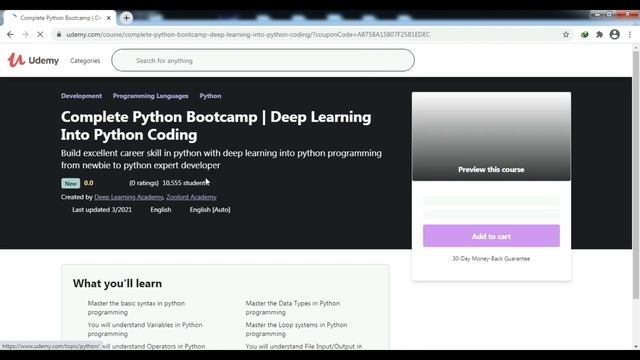Screen dimensions: 640x360
Task: Click the English [Auto] captions text
Action: pos(210,210)
